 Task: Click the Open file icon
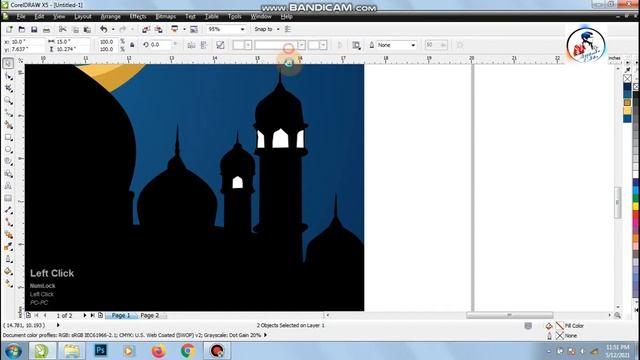[22, 29]
